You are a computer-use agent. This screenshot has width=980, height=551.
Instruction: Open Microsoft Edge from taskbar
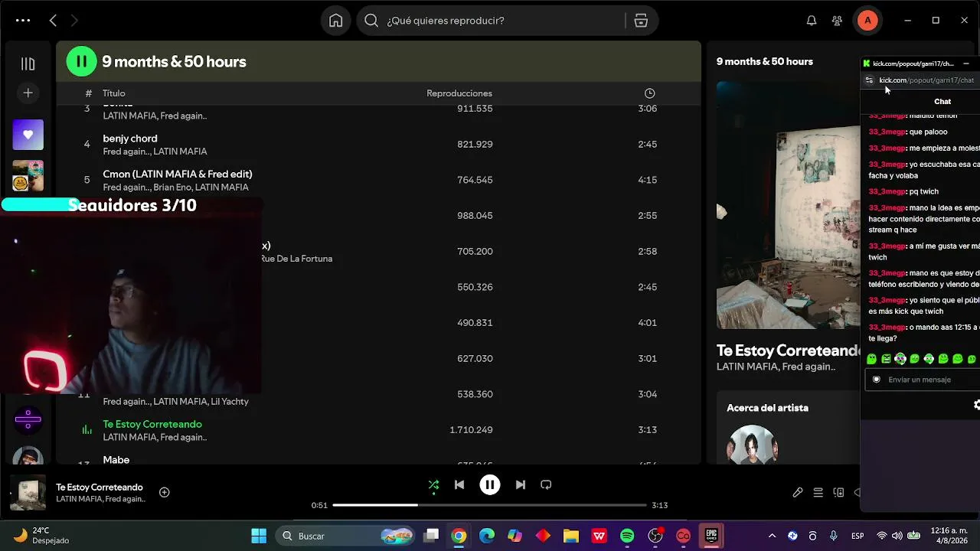pyautogui.click(x=487, y=536)
